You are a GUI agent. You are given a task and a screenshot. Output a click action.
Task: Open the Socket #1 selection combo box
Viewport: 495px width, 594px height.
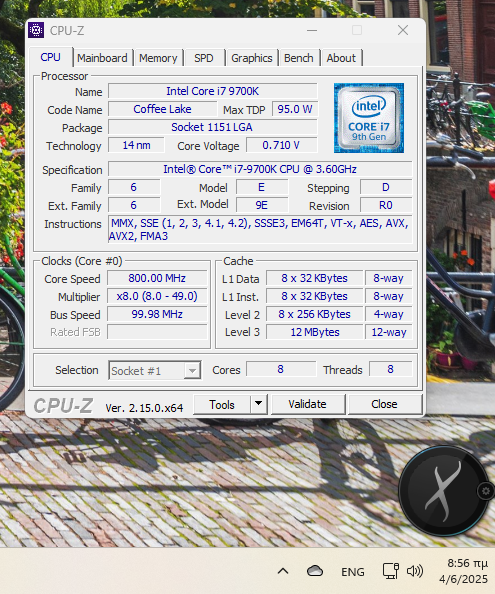pos(155,370)
